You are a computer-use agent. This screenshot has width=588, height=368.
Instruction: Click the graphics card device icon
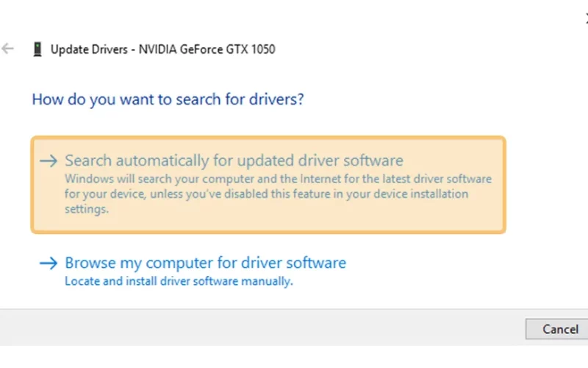(37, 49)
